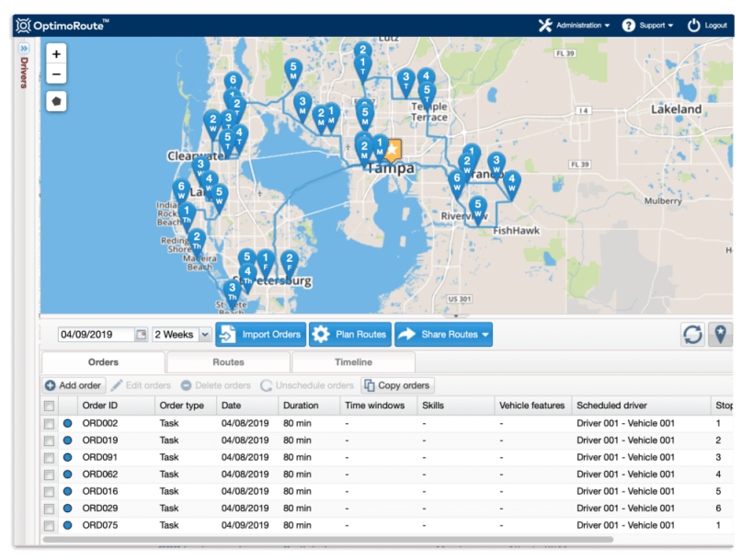
Task: Select the checkbox for order ORD062
Action: click(49, 474)
